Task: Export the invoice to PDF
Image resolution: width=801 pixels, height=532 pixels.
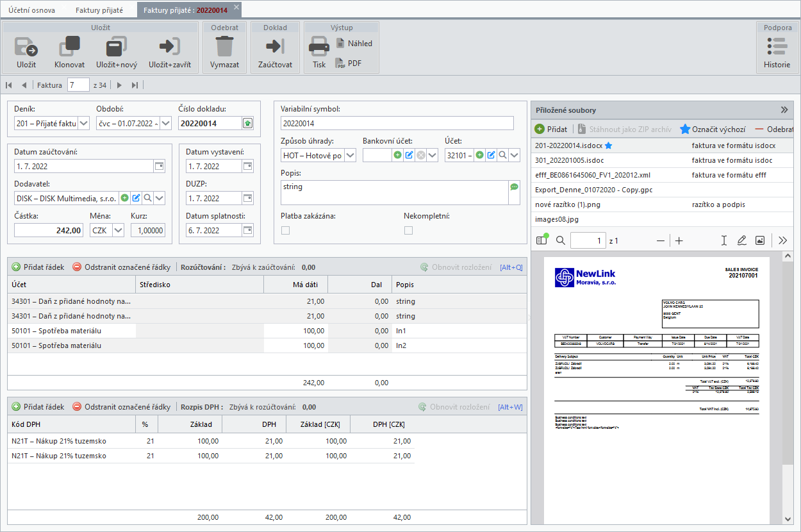Action: (349, 63)
